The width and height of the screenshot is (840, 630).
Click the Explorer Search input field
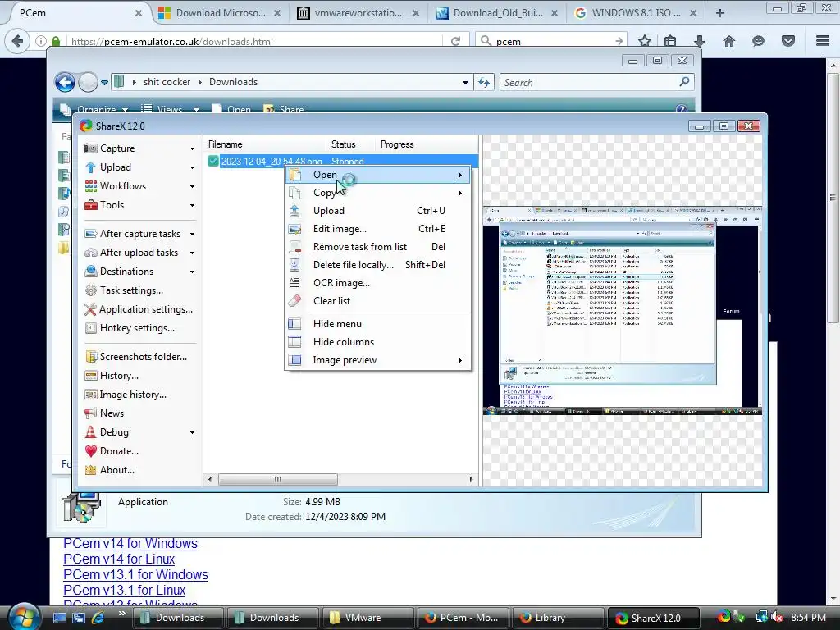coord(597,83)
